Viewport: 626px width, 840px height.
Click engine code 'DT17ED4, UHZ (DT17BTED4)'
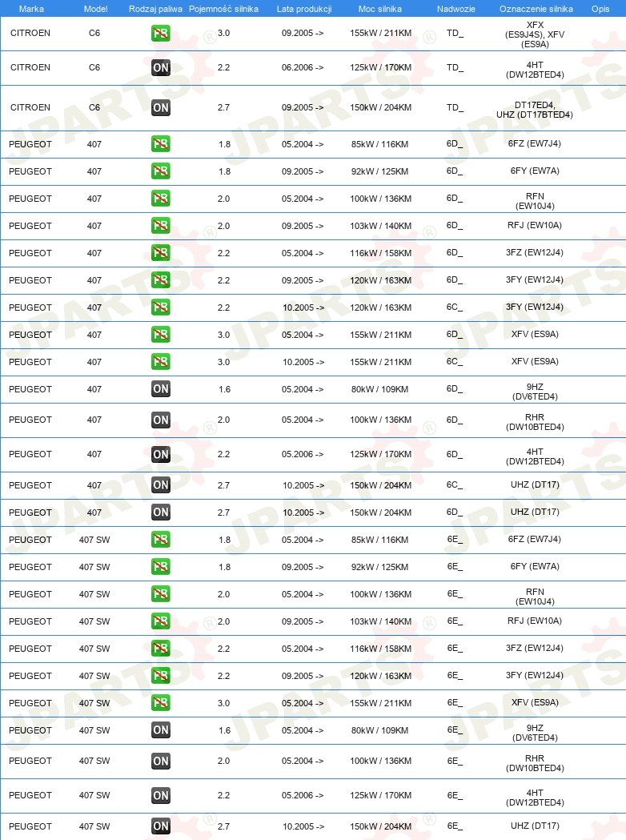coord(535,110)
